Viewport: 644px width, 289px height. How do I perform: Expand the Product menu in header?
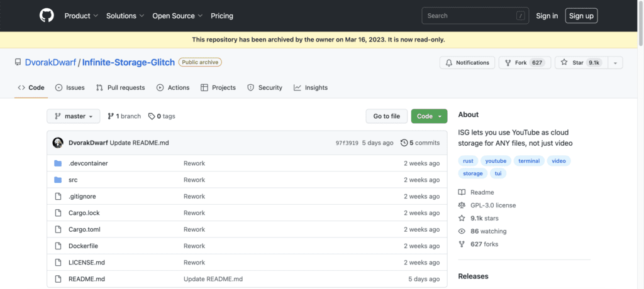point(81,16)
